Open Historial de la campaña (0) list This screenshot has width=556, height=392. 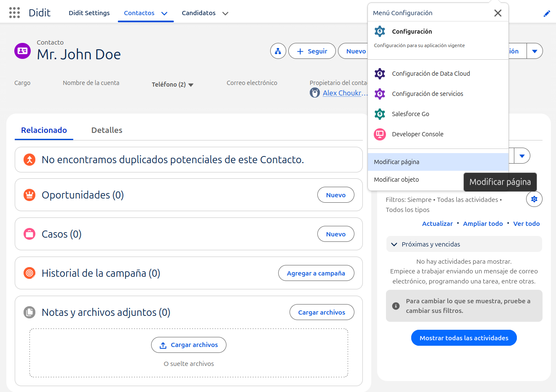(101, 273)
